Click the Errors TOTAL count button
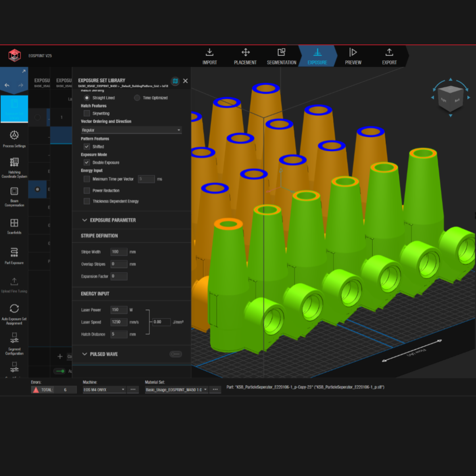This screenshot has width=476, height=476. (54, 390)
